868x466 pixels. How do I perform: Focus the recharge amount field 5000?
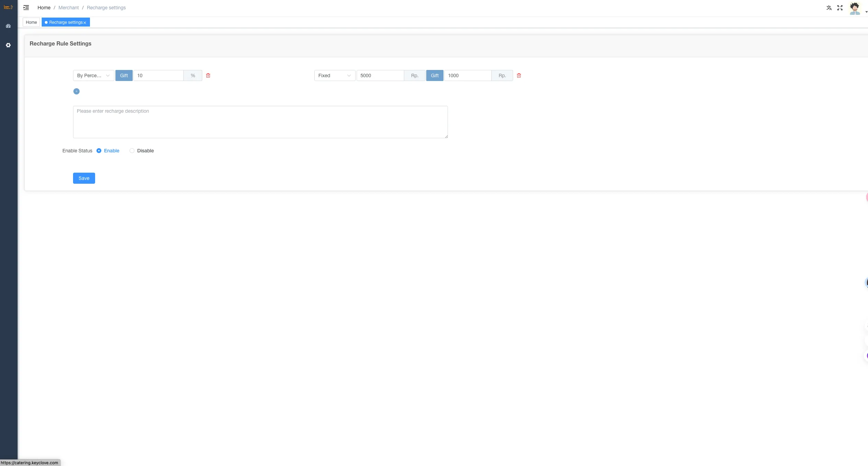coord(380,75)
